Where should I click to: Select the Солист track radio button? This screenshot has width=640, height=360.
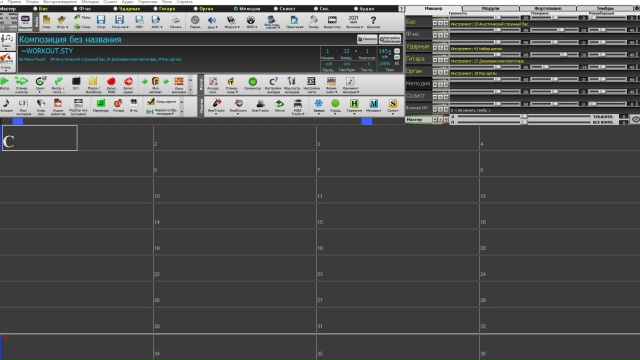tap(276, 9)
